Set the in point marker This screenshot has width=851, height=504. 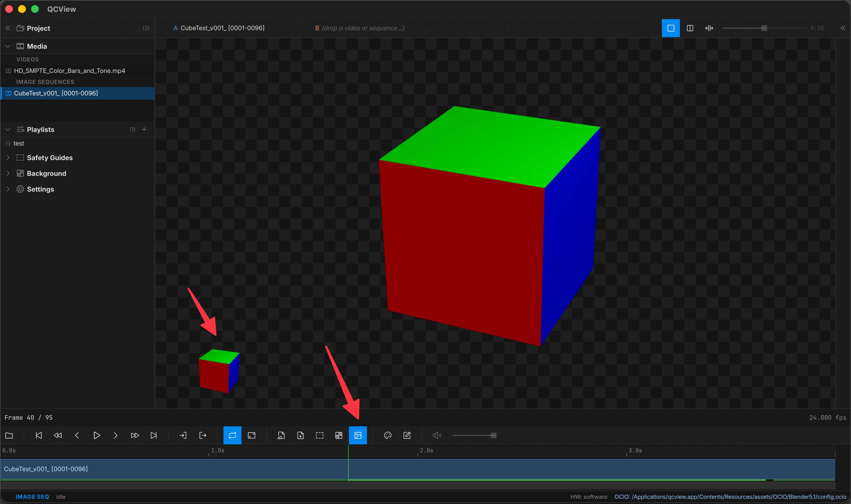click(183, 435)
